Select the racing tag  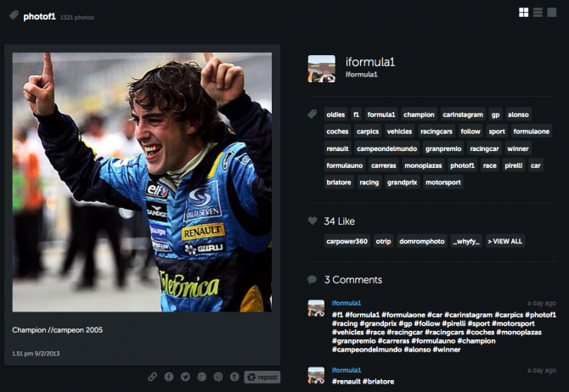pyautogui.click(x=369, y=182)
